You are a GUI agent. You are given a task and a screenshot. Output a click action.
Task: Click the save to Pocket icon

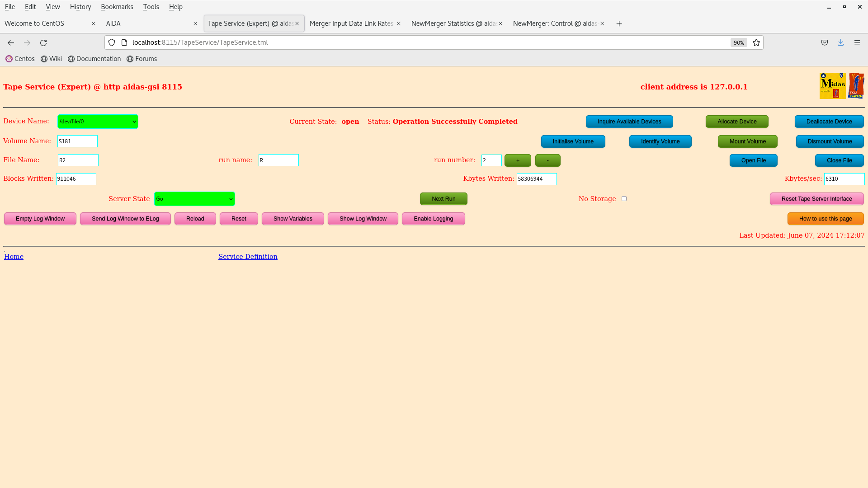pyautogui.click(x=825, y=42)
